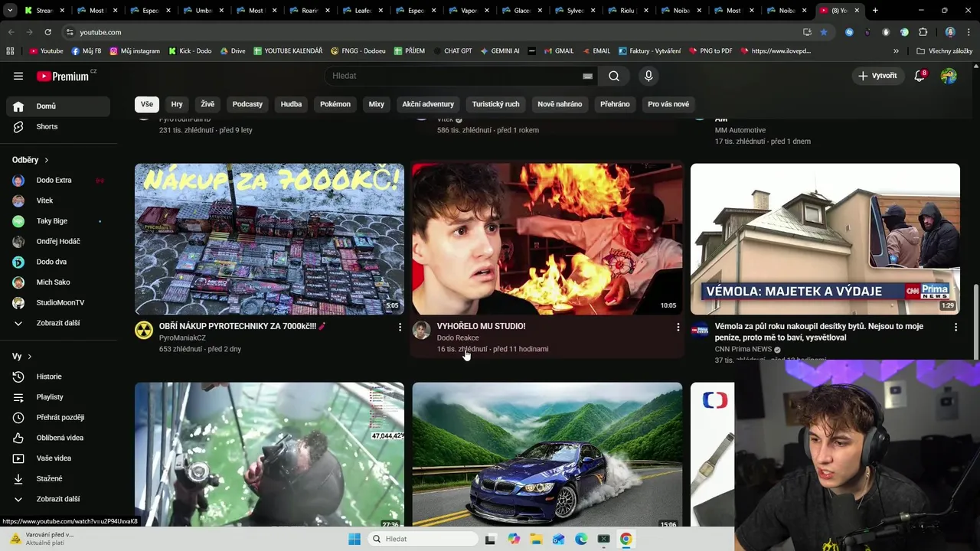Viewport: 980px width, 551px height.
Task: Select the Mixy filter chip
Action: click(376, 104)
